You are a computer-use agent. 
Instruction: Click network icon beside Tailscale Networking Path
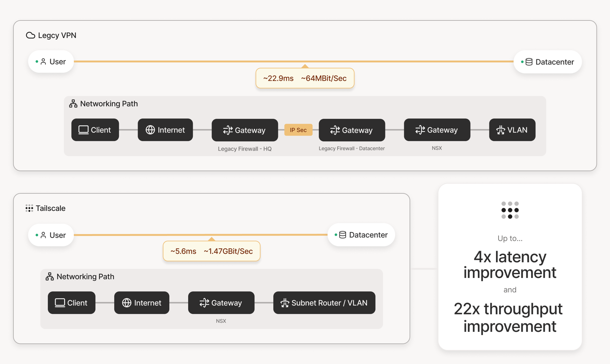pos(50,277)
